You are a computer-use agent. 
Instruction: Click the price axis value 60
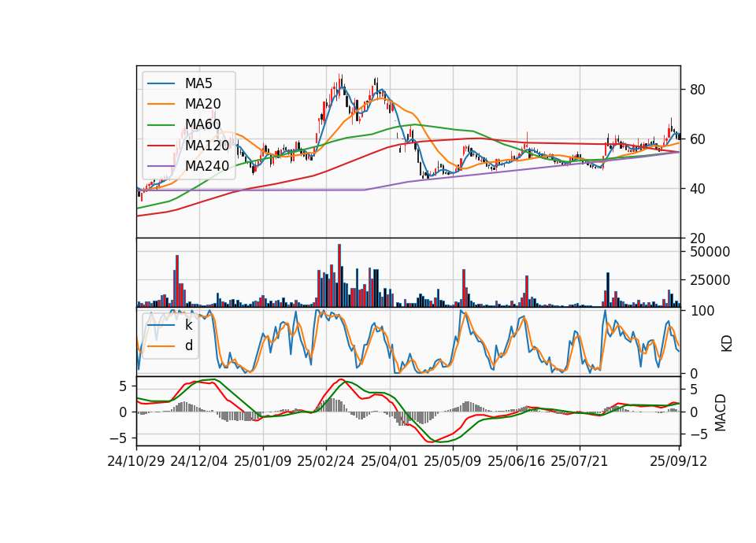698,139
